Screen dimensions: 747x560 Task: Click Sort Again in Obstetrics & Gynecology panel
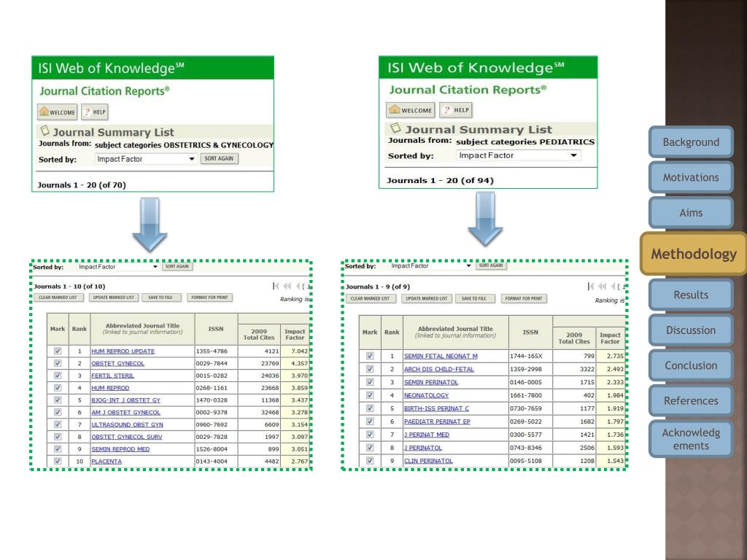coord(219,158)
